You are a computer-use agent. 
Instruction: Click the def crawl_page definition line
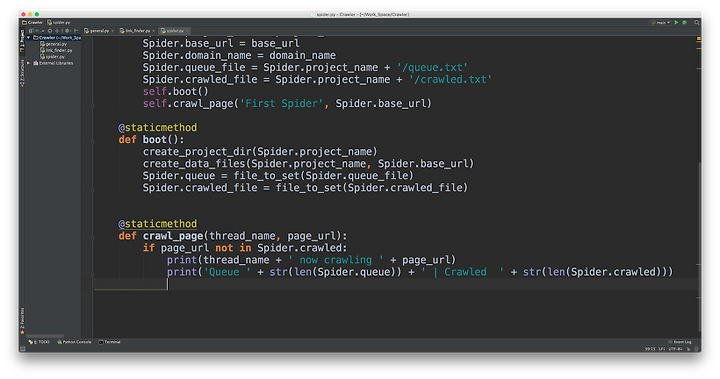(233, 236)
